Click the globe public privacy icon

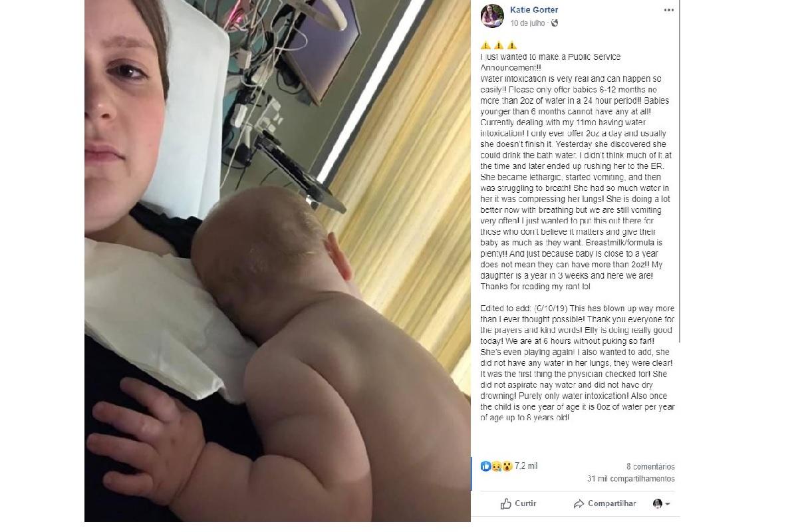(x=555, y=23)
